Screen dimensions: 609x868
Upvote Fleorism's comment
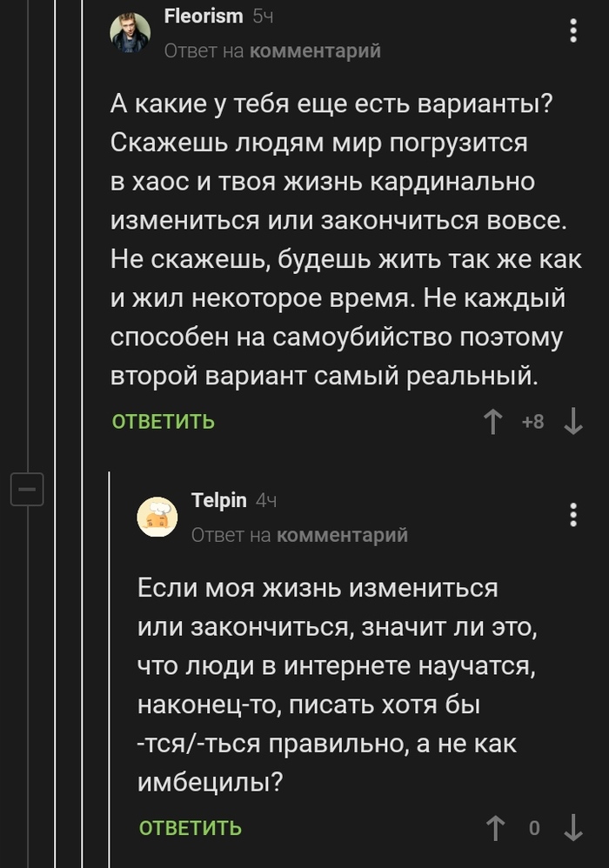[493, 422]
